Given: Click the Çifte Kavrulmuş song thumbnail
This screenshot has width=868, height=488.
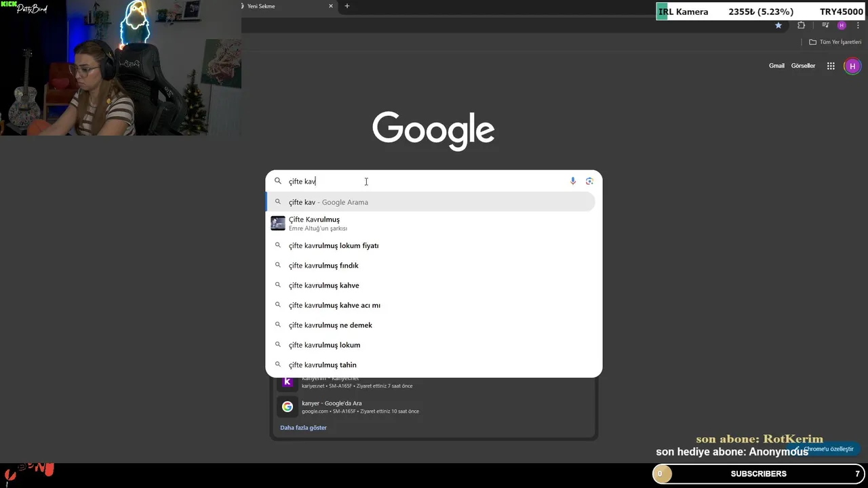Looking at the screenshot, I should tap(278, 223).
